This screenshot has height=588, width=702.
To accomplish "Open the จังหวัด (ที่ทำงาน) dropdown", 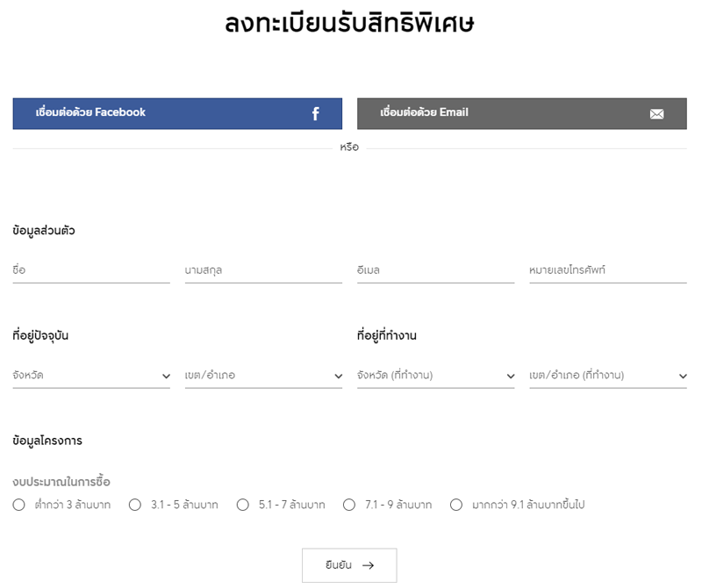I will click(x=435, y=376).
